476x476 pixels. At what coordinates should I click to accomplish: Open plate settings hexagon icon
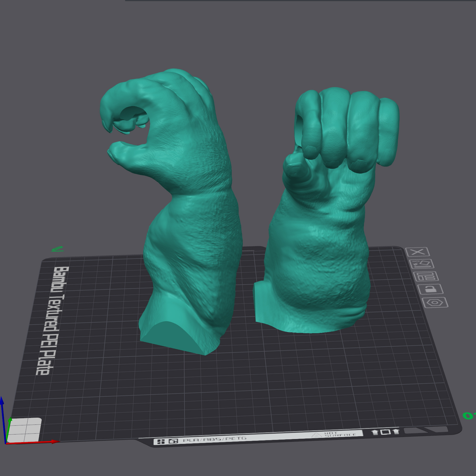(435, 302)
